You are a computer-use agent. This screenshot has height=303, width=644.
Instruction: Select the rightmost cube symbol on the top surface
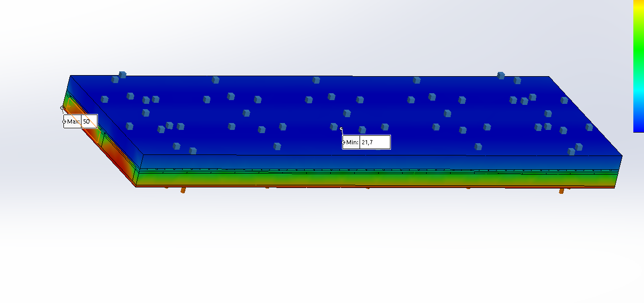[x=589, y=127]
